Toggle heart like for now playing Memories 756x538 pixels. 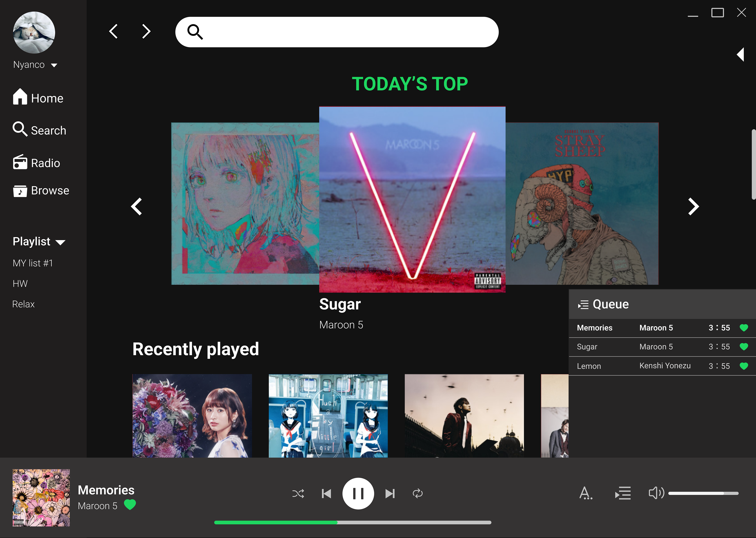pyautogui.click(x=130, y=505)
